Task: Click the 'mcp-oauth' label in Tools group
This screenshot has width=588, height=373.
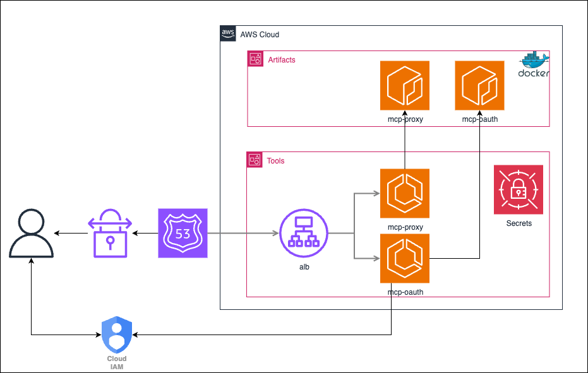Action: [x=405, y=292]
